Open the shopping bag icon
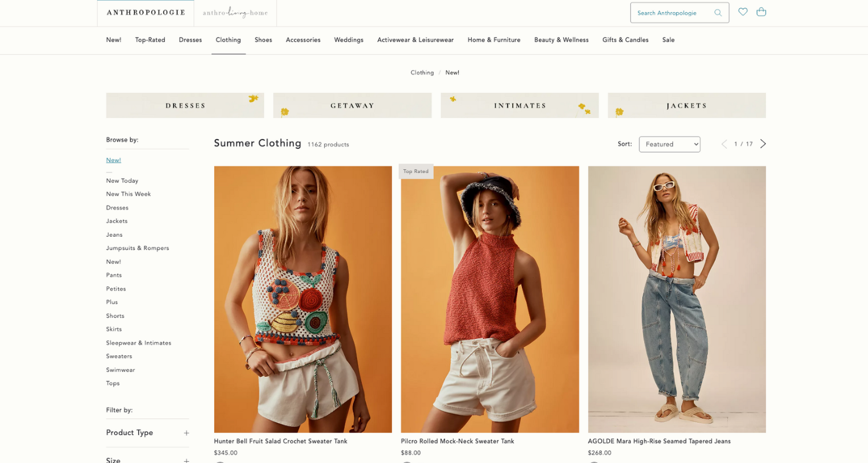This screenshot has width=868, height=463. [x=762, y=12]
